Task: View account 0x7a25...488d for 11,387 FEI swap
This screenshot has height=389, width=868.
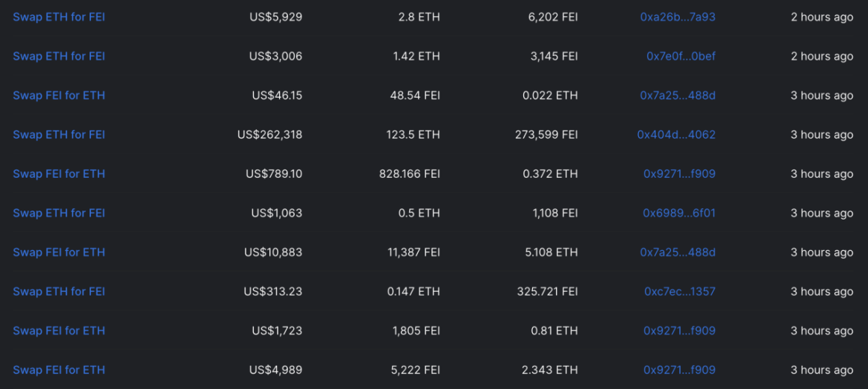Action: (x=678, y=252)
